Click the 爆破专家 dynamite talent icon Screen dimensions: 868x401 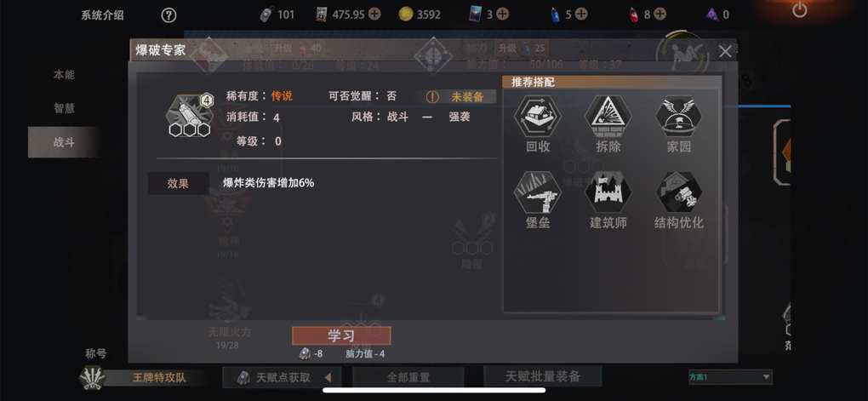189,115
